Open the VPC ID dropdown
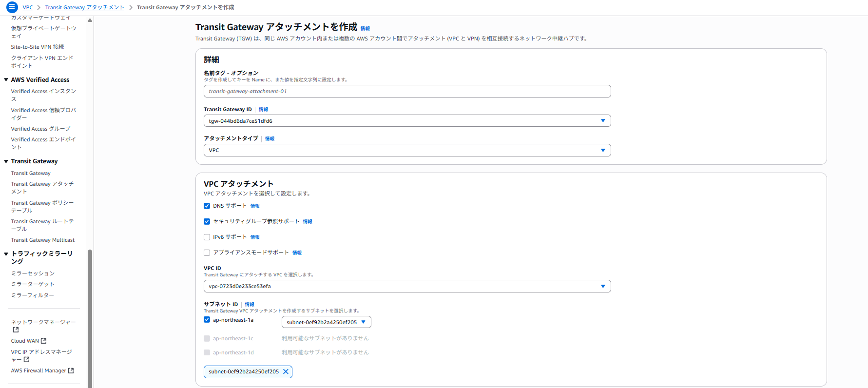This screenshot has height=388, width=868. (x=407, y=286)
